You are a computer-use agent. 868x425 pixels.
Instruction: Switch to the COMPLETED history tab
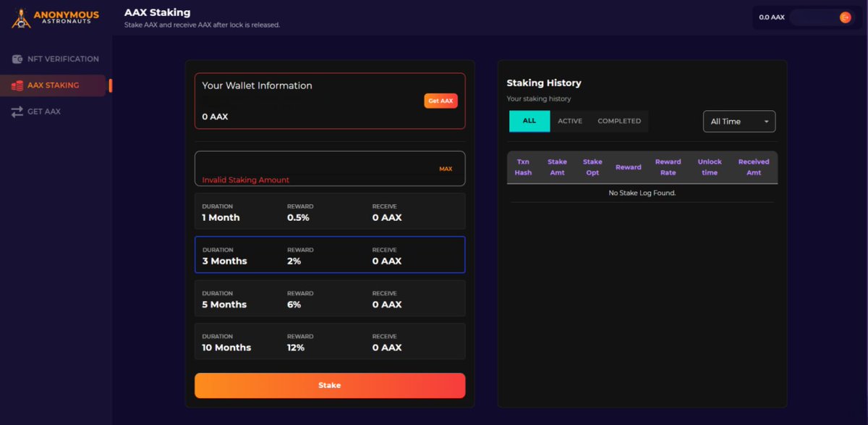pyautogui.click(x=619, y=121)
